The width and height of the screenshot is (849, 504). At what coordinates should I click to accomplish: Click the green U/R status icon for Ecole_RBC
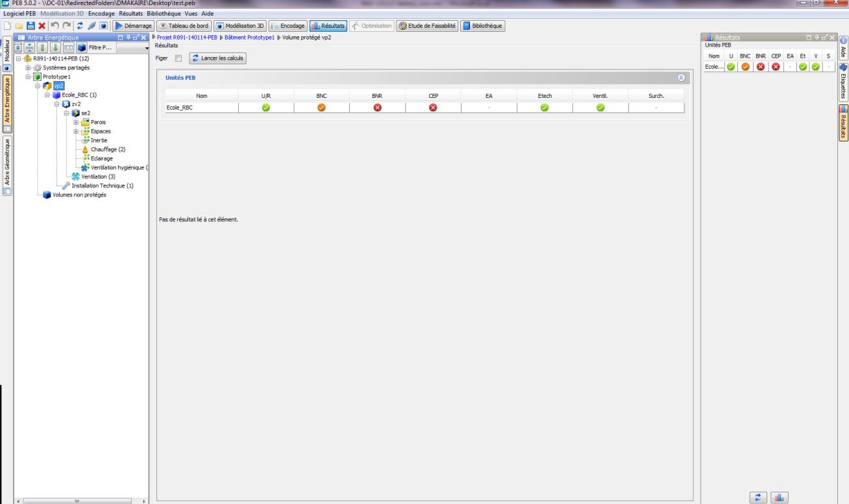point(265,108)
